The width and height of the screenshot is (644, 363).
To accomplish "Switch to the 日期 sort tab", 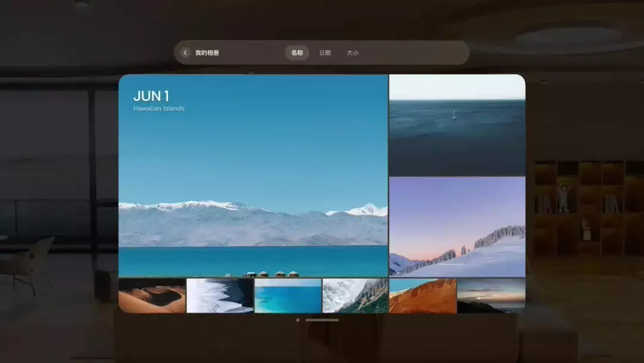I will coord(325,53).
